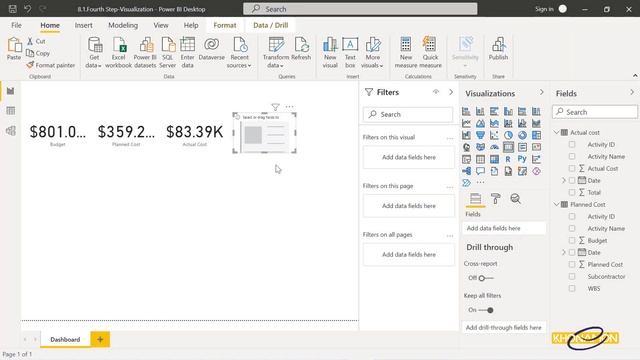The width and height of the screenshot is (640, 360).
Task: Collapse the Planned Cost table
Action: pyautogui.click(x=557, y=204)
